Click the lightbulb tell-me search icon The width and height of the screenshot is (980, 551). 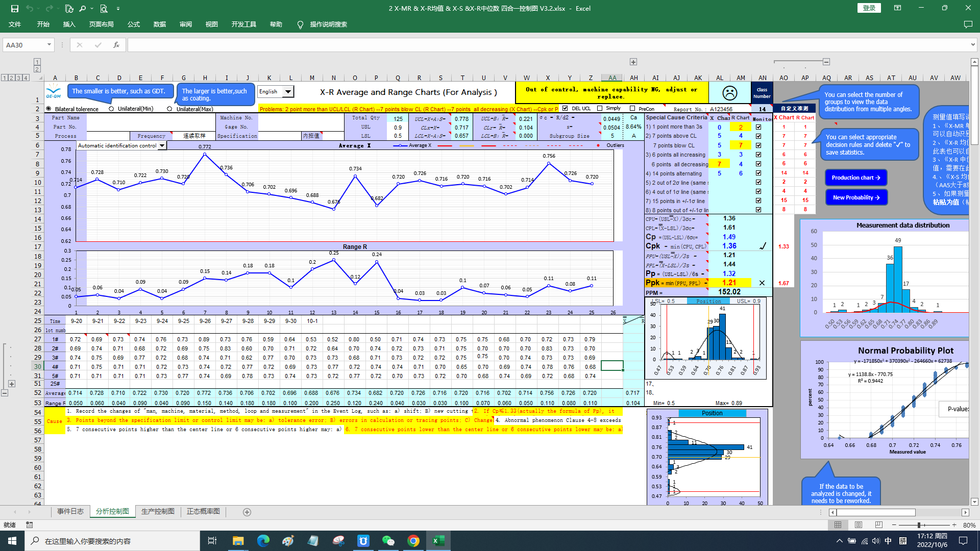click(x=300, y=24)
